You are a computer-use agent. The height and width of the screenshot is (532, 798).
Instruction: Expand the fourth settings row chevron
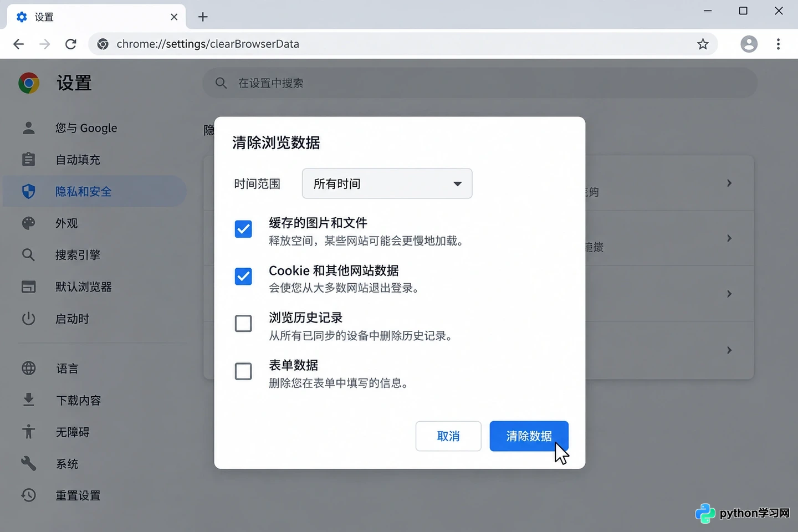729,350
